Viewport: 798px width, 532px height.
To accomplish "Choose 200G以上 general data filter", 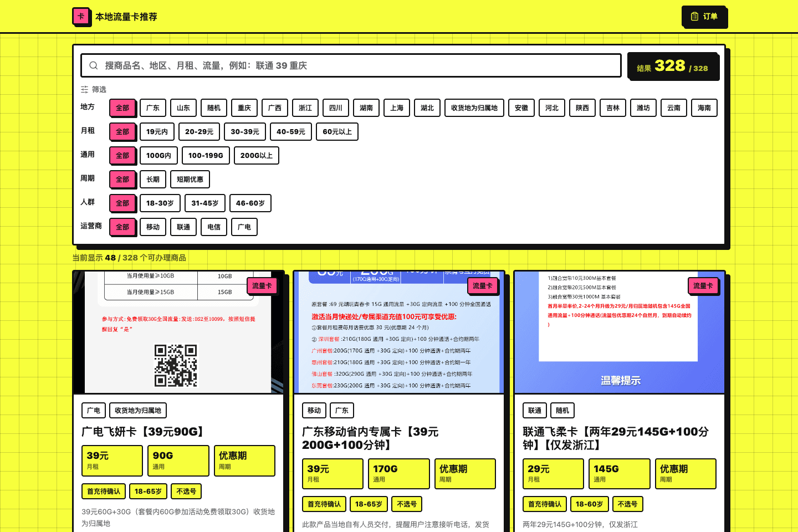I will pos(257,156).
